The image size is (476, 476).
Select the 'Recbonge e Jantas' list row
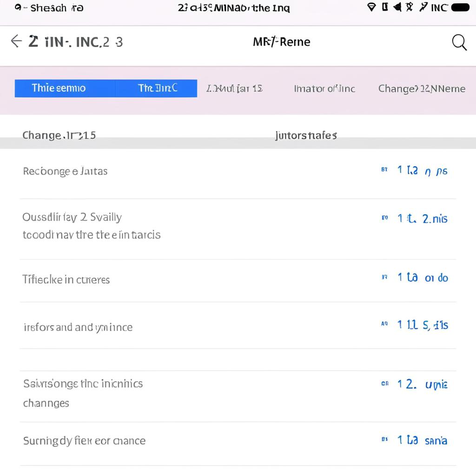tap(65, 171)
